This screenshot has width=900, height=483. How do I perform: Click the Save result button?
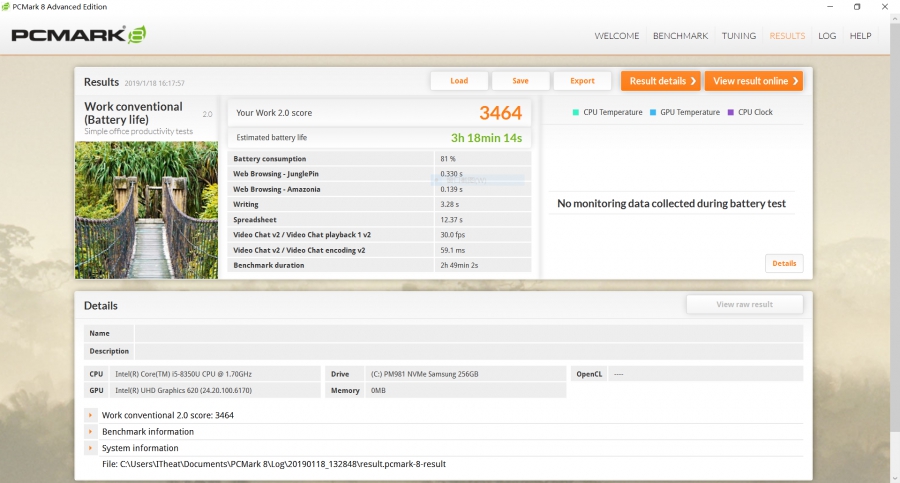tap(521, 81)
